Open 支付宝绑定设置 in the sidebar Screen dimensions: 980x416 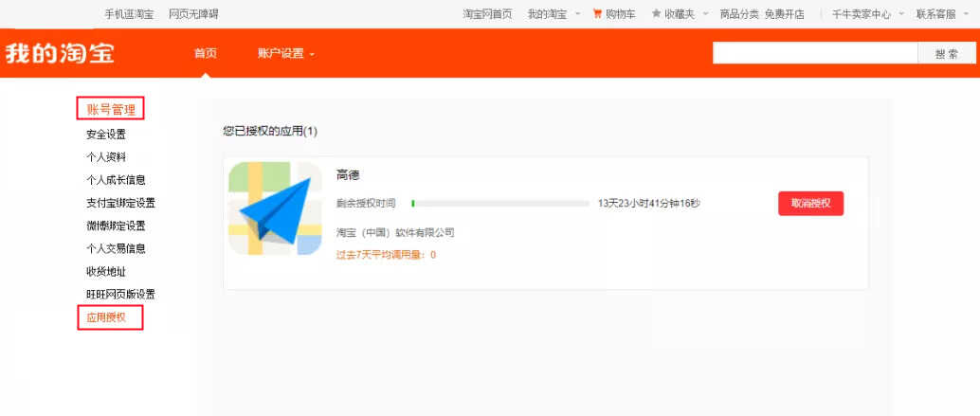click(120, 203)
